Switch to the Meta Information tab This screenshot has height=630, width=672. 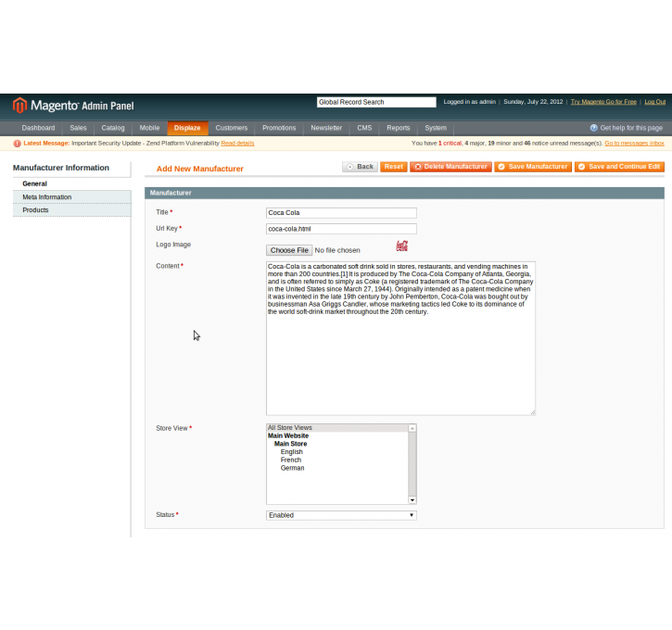tap(72, 197)
